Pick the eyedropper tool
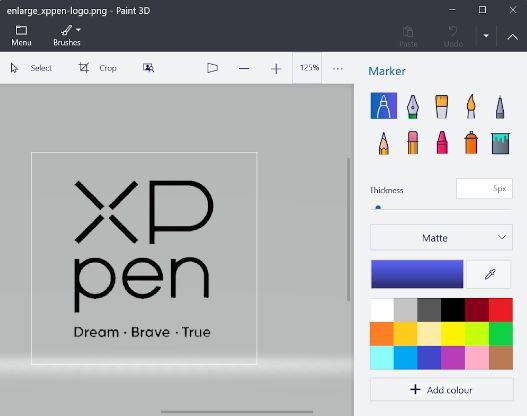This screenshot has height=416, width=527. (x=489, y=274)
